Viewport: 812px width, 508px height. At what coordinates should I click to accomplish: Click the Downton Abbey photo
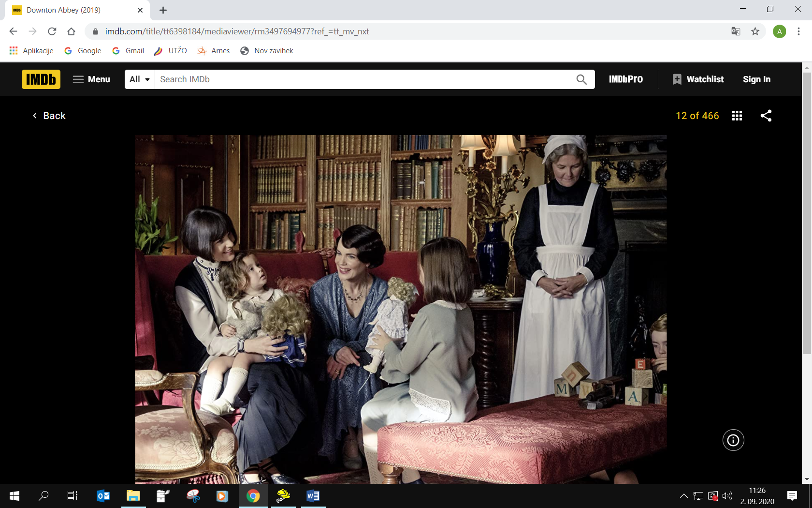coord(401,309)
